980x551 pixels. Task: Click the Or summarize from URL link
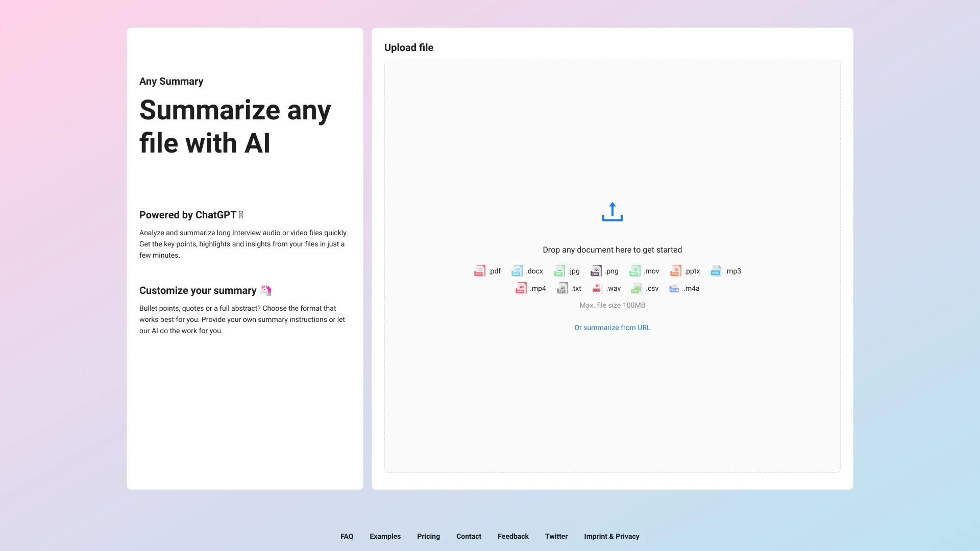tap(612, 328)
